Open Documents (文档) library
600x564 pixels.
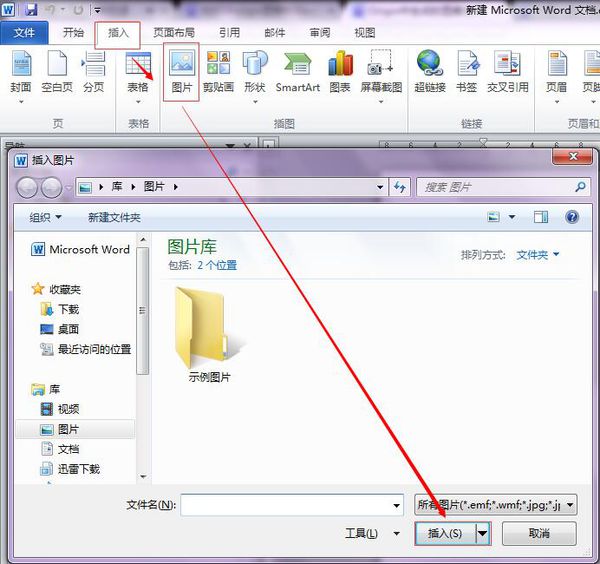click(60, 449)
